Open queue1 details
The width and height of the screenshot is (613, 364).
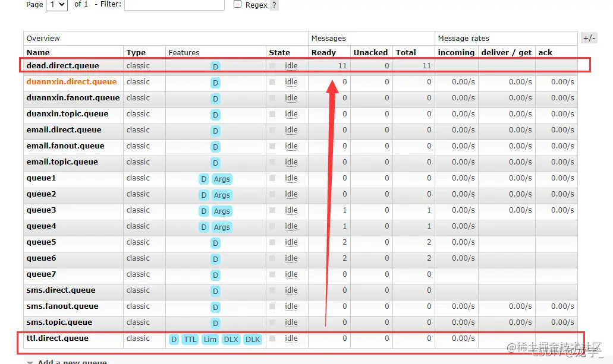tap(41, 178)
